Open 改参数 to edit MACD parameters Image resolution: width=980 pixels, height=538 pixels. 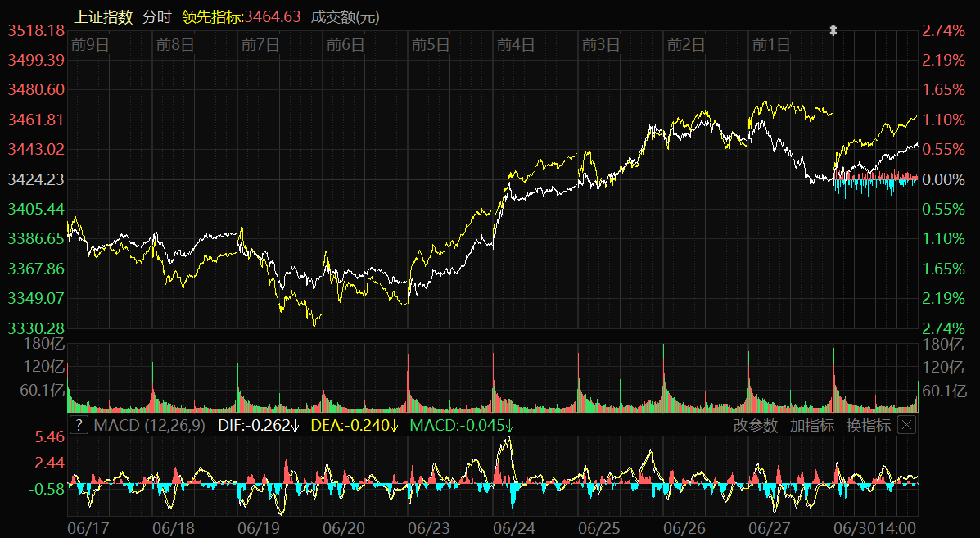coord(755,426)
